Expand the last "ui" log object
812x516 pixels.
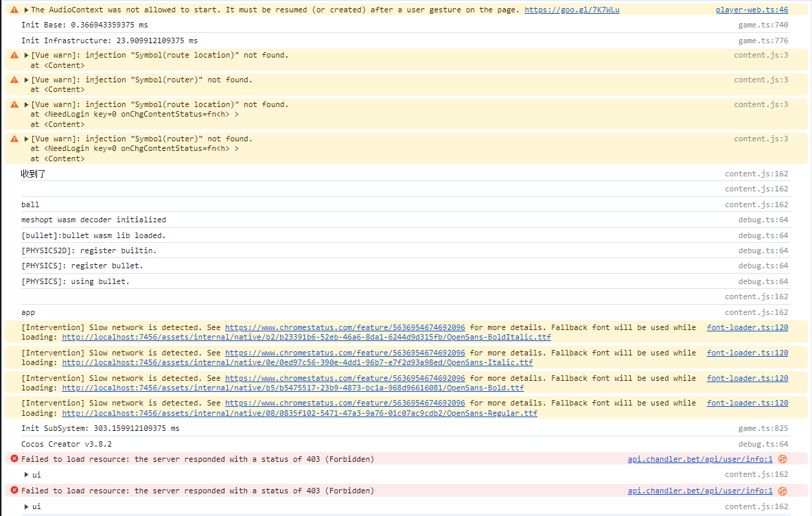coord(26,507)
